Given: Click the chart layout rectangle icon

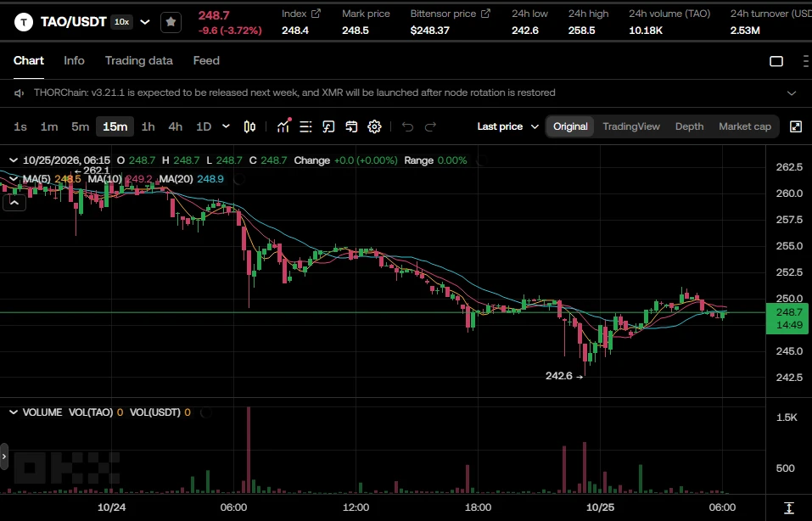Looking at the screenshot, I should coord(776,61).
